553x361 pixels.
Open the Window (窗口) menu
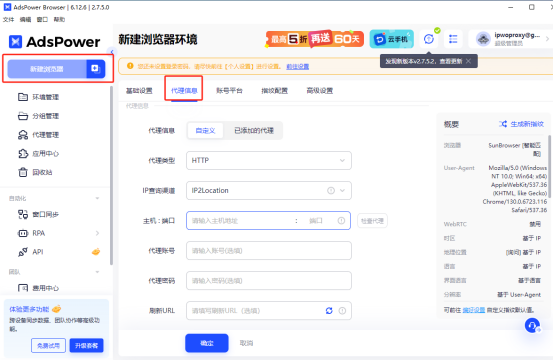pos(42,19)
